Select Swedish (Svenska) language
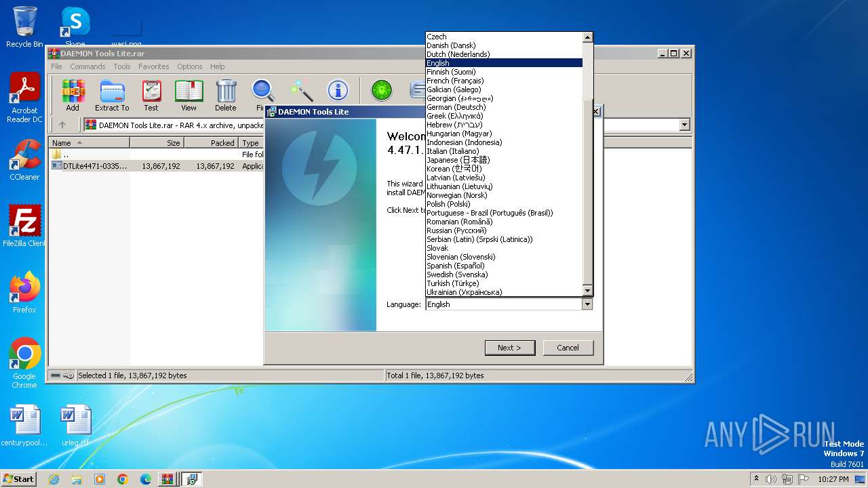Screen dimensions: 868x488 pos(504,274)
